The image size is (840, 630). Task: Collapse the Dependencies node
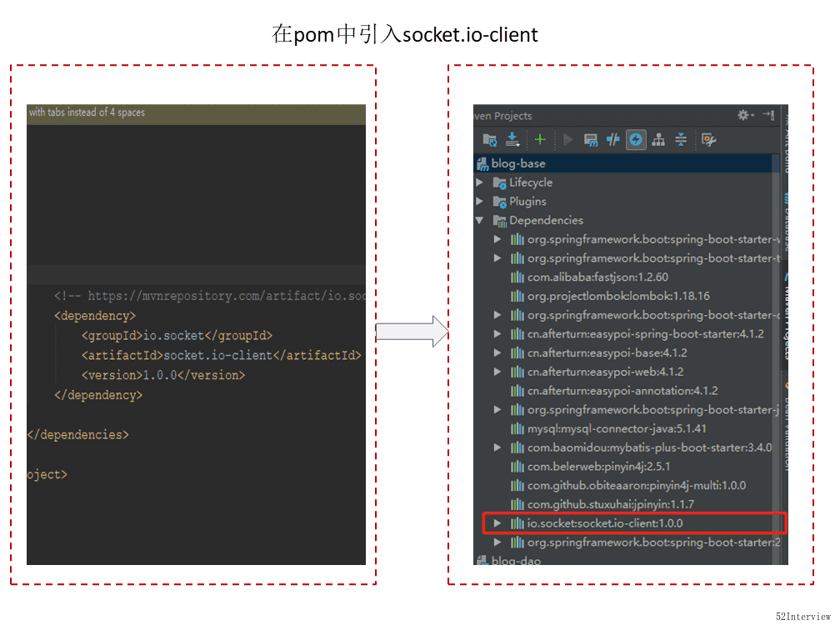click(480, 221)
